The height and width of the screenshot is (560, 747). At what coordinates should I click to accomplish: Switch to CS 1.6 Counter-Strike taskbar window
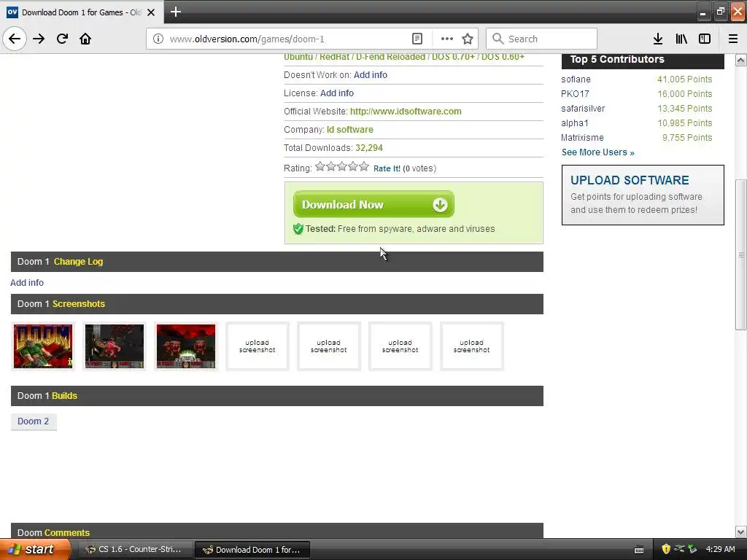(135, 550)
